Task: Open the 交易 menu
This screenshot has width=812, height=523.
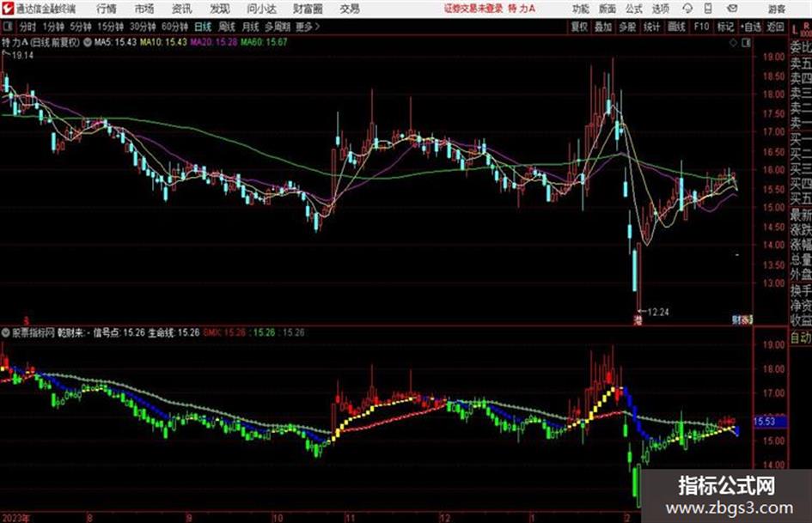Action: (x=350, y=9)
